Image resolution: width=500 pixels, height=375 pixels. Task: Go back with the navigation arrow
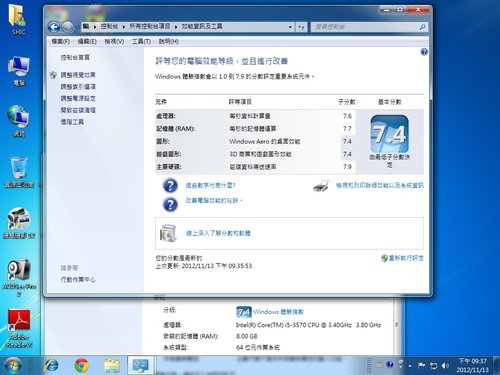pyautogui.click(x=54, y=27)
